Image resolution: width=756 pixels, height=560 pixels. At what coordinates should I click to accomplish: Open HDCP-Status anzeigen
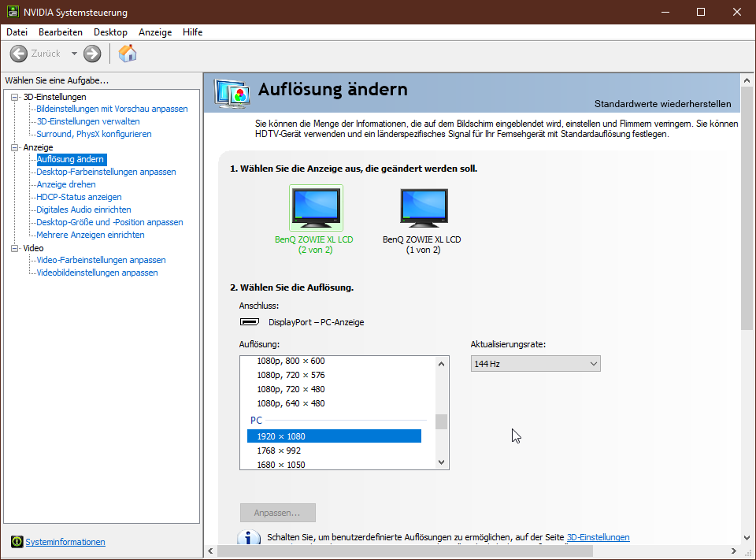[x=79, y=197]
